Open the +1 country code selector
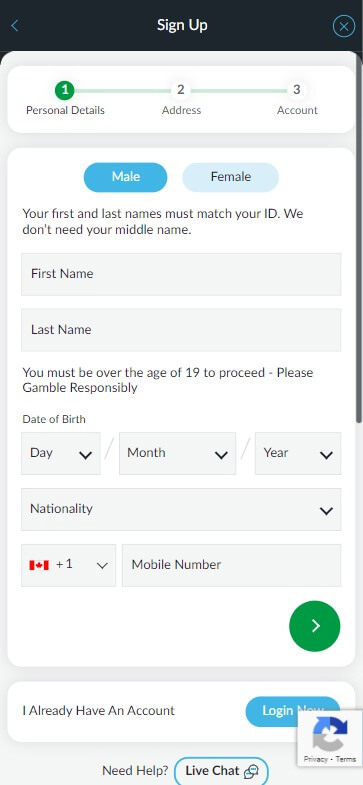Image resolution: width=363 pixels, height=785 pixels. pyautogui.click(x=68, y=565)
